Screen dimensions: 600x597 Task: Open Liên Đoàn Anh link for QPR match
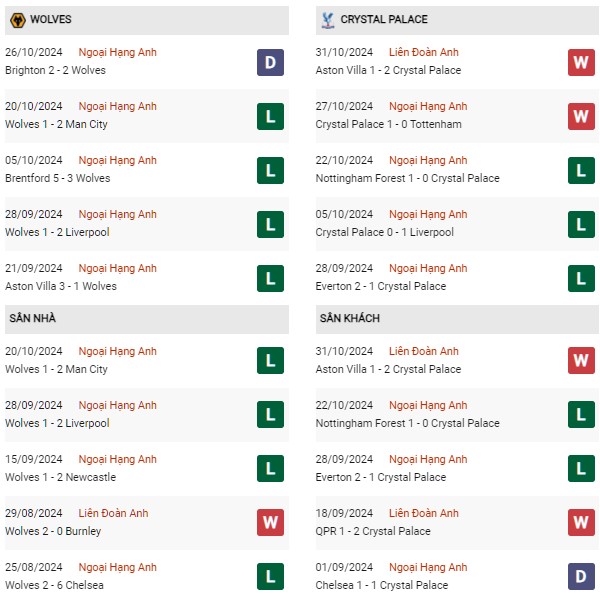tap(424, 513)
